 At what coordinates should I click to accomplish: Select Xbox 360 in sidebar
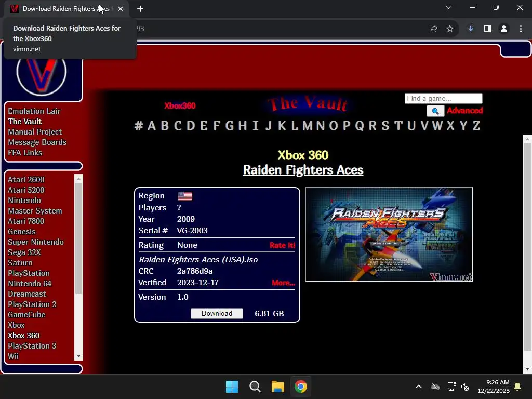(x=24, y=336)
